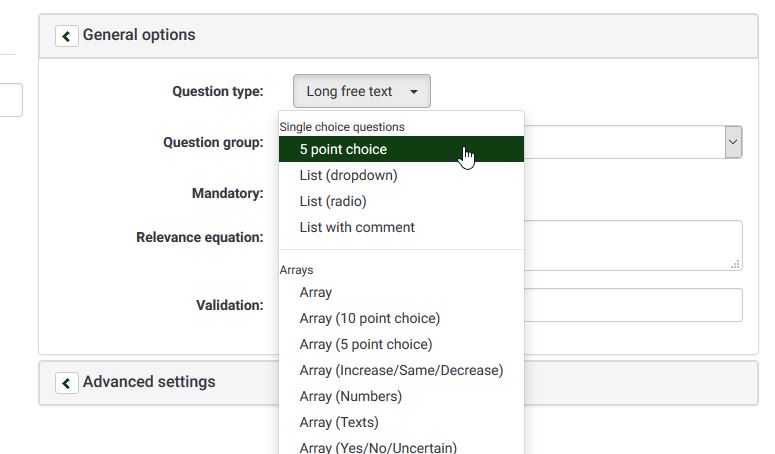The image size is (775, 454).
Task: Select 'Array (Numbers)' question type
Action: click(x=350, y=396)
